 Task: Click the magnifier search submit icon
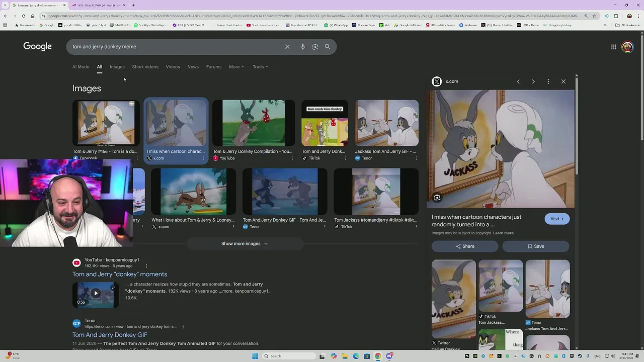click(x=328, y=47)
